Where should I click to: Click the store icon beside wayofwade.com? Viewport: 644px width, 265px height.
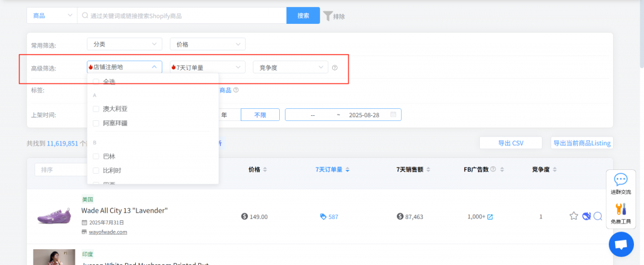pyautogui.click(x=85, y=232)
